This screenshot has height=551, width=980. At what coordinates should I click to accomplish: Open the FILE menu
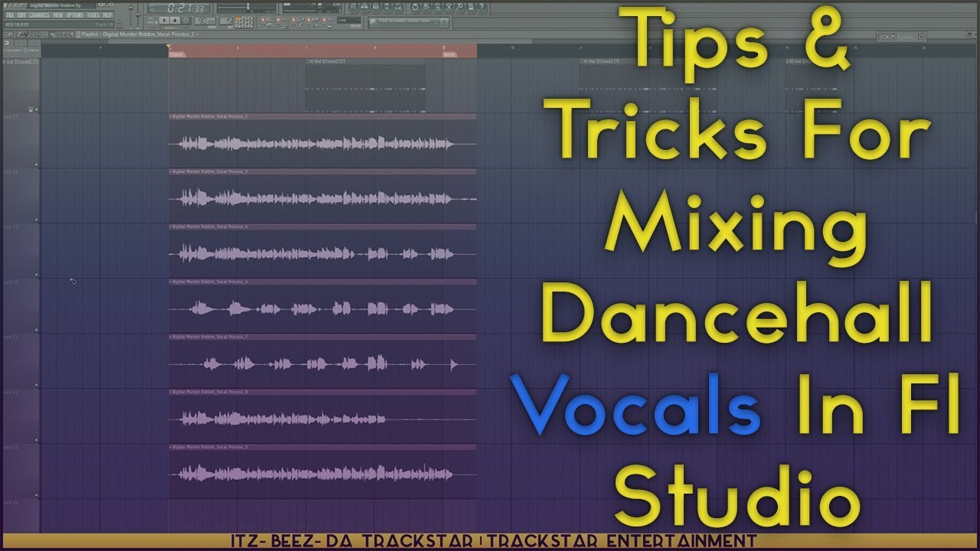[x=10, y=15]
